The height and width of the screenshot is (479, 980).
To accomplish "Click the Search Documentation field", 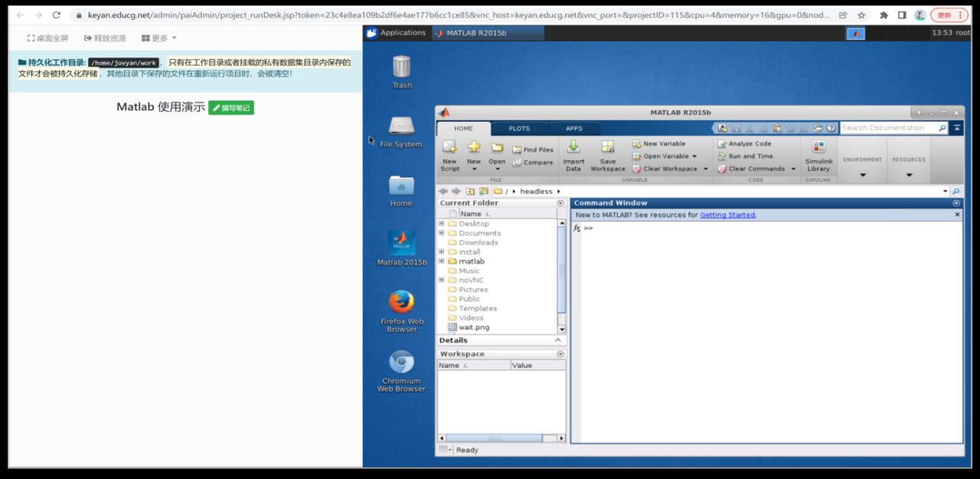I will 888,128.
